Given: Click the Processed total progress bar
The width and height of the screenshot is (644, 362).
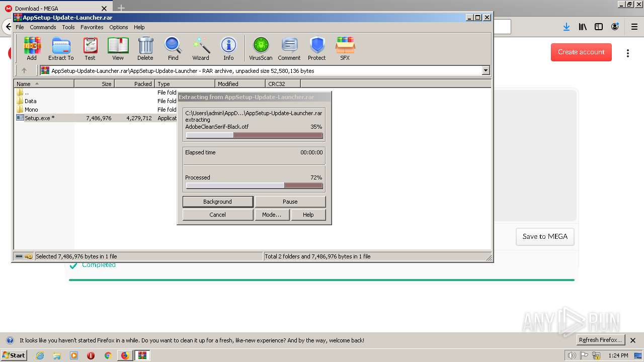Looking at the screenshot, I should pos(254,186).
